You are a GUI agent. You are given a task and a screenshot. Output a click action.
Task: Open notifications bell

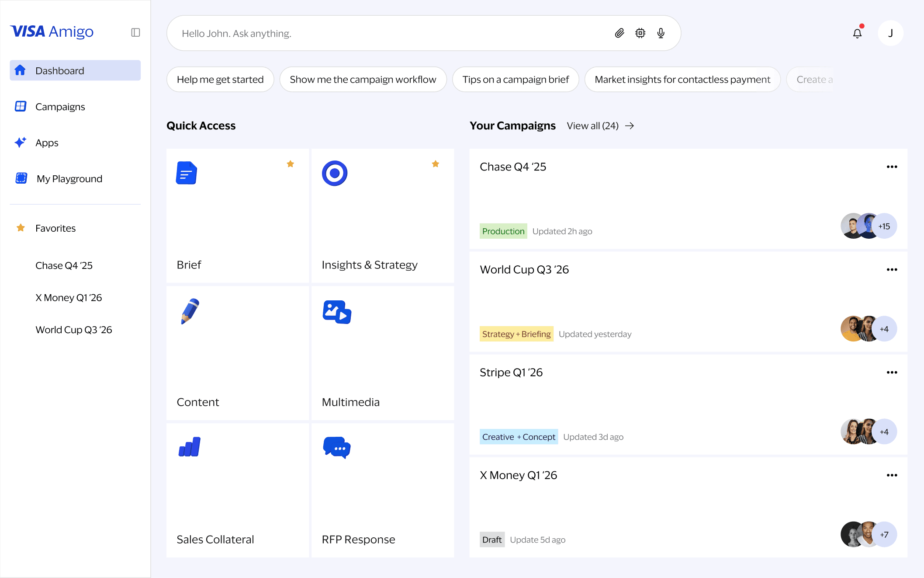coord(857,33)
